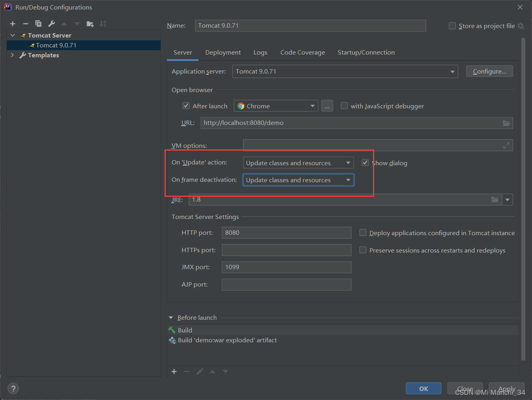Click the Close button
This screenshot has height=400, width=532.
465,389
